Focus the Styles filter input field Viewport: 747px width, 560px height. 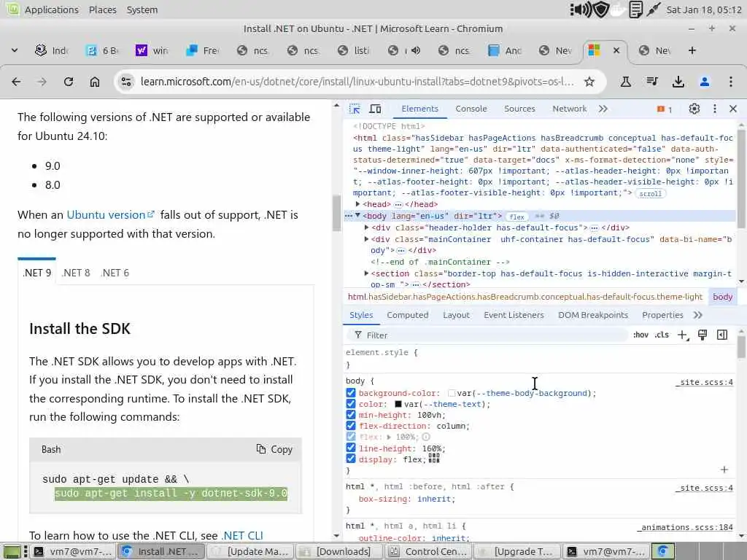pos(488,335)
